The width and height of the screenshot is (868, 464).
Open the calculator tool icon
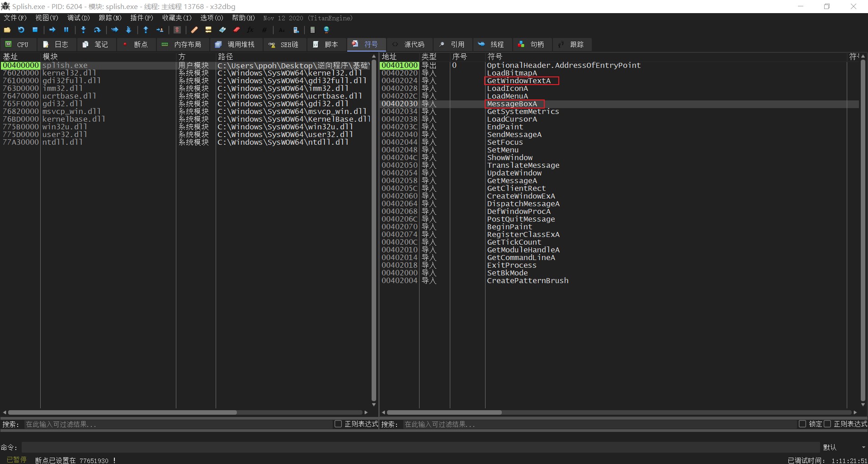pos(312,30)
